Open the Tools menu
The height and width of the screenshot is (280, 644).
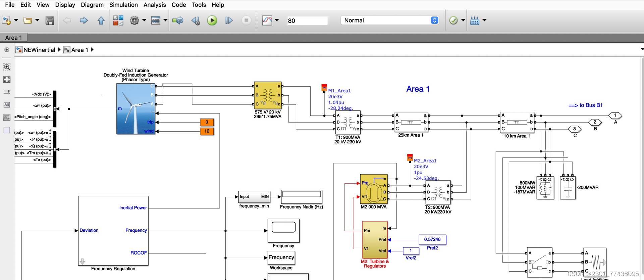click(199, 5)
